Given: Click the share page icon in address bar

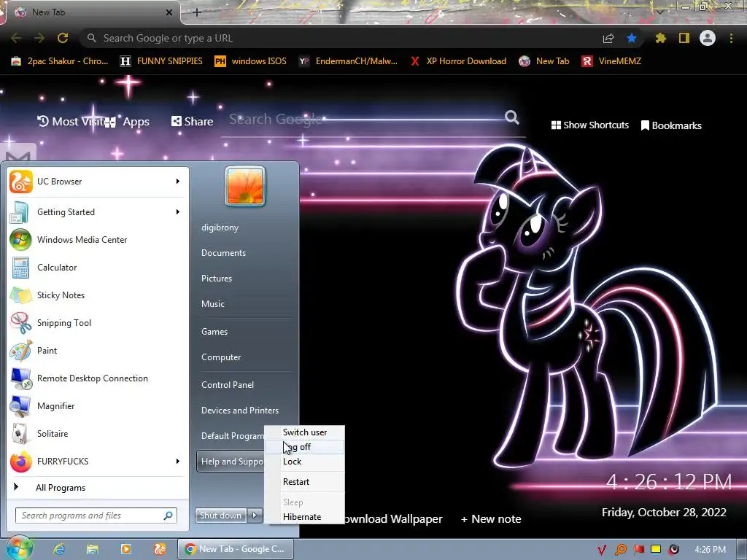Looking at the screenshot, I should point(608,38).
